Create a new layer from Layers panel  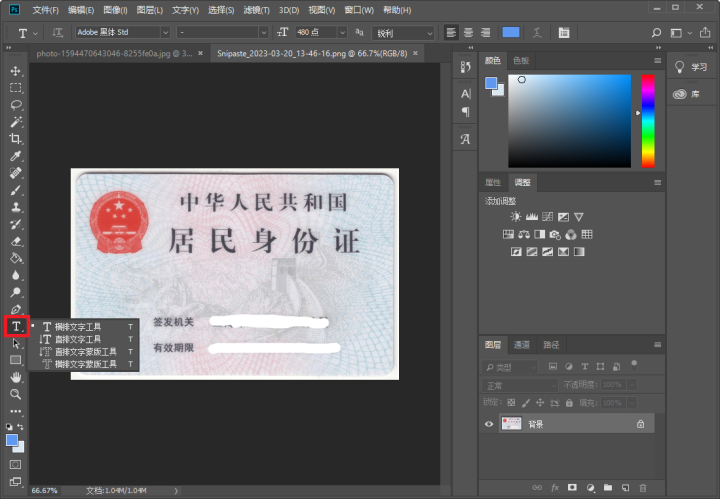click(x=624, y=488)
